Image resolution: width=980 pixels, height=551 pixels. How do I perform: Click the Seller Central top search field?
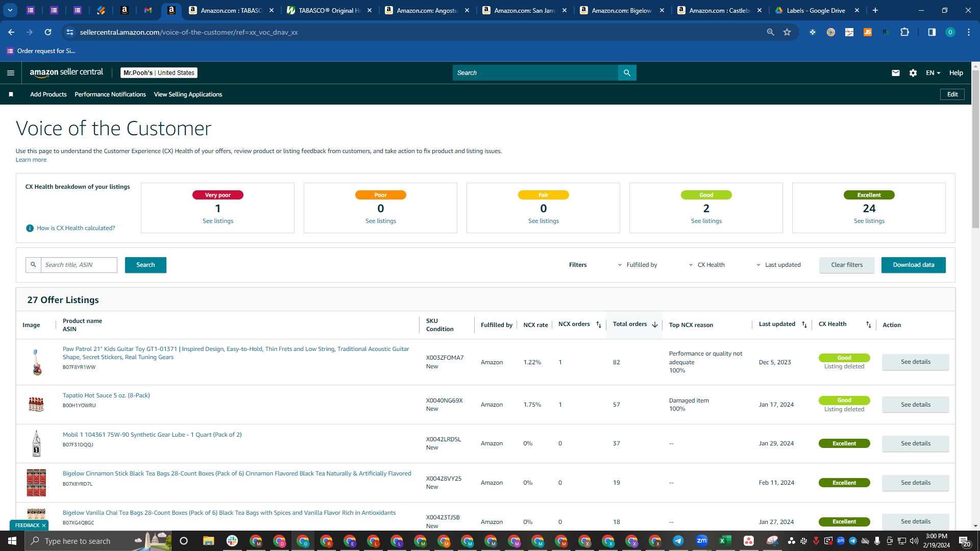click(535, 73)
